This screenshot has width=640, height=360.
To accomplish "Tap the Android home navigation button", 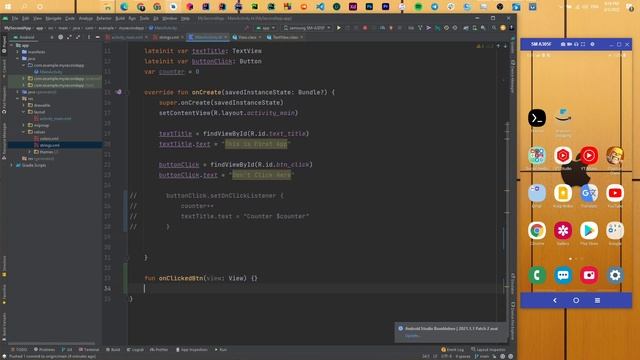I will [x=576, y=300].
